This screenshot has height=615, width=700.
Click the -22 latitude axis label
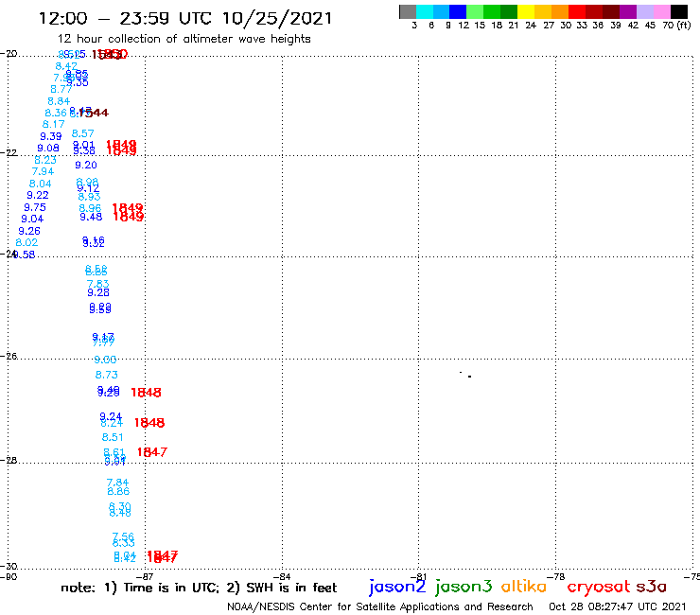9,152
